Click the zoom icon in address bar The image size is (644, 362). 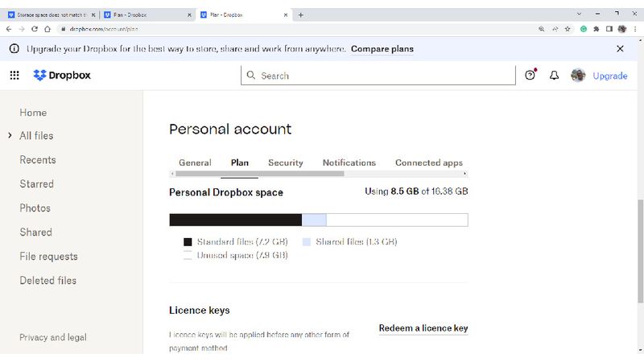pyautogui.click(x=541, y=29)
